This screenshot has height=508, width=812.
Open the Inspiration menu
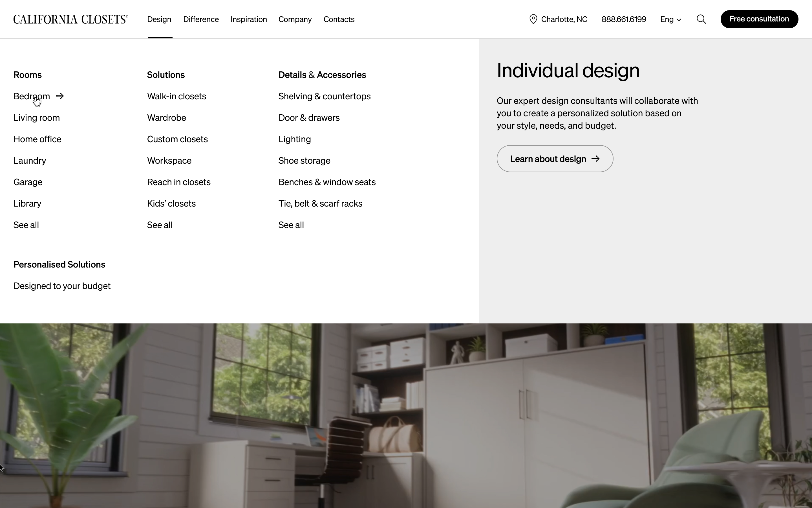click(x=249, y=19)
